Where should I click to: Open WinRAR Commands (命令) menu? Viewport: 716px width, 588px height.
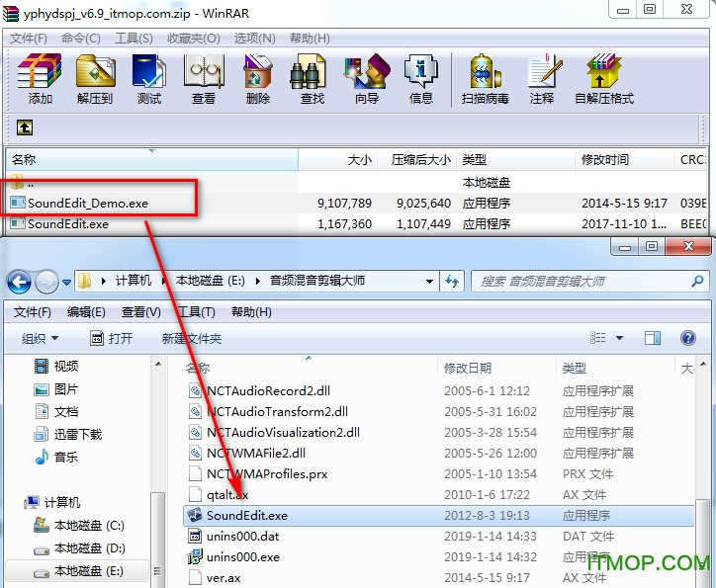click(81, 39)
